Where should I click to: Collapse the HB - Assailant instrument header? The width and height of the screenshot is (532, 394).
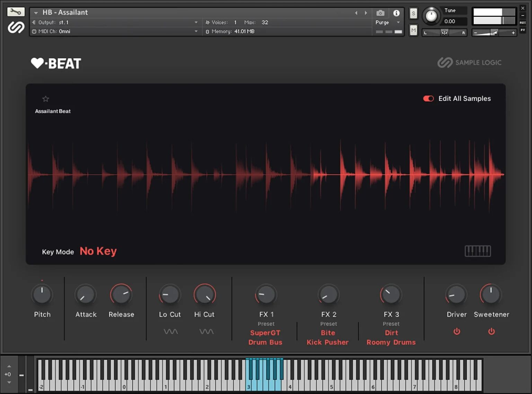(x=36, y=12)
